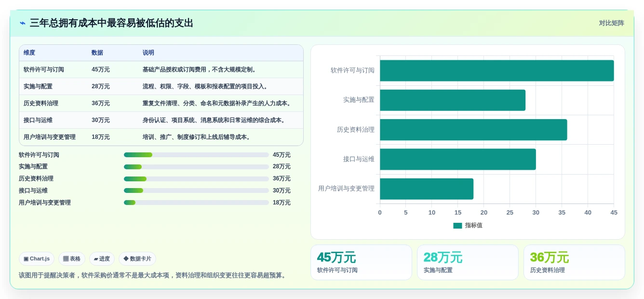Click 36万元 value in the table
This screenshot has width=644, height=299.
coord(101,103)
